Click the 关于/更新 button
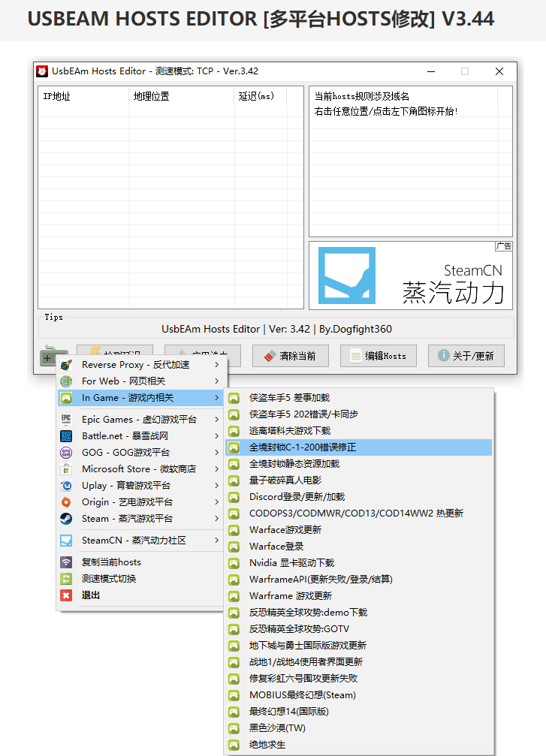Viewport: 546px width, 756px height. pos(466,356)
